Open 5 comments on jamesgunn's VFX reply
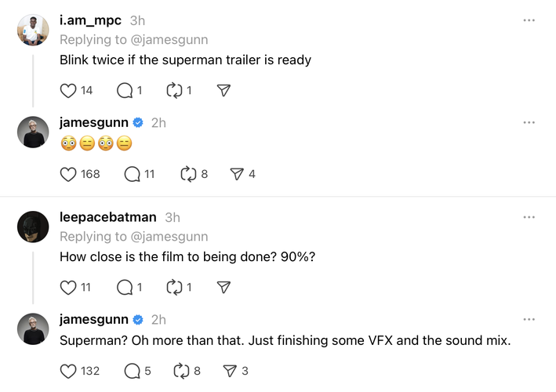 point(132,371)
